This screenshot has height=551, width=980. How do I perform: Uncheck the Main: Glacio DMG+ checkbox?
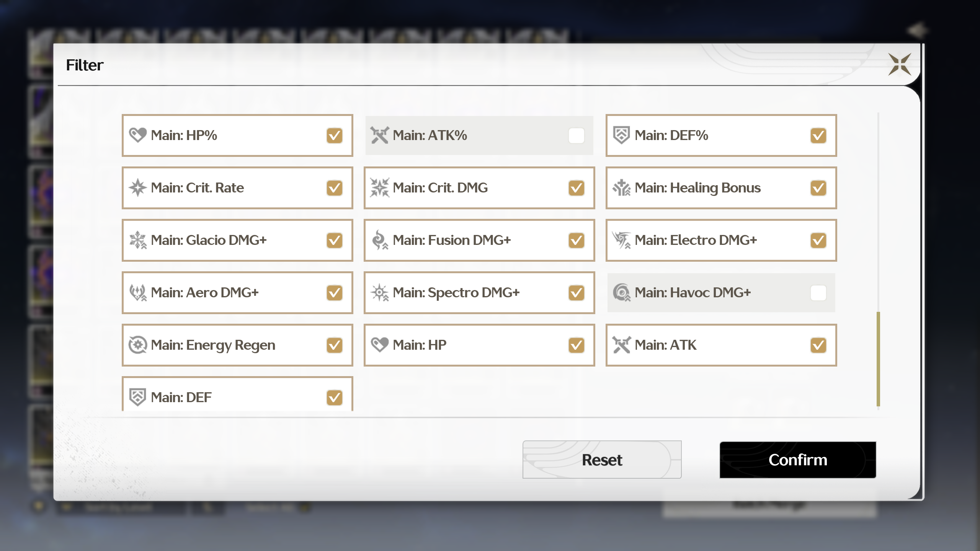(334, 240)
